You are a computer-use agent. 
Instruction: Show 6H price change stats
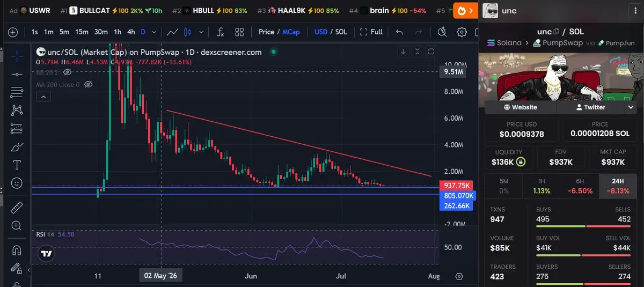pos(580,186)
